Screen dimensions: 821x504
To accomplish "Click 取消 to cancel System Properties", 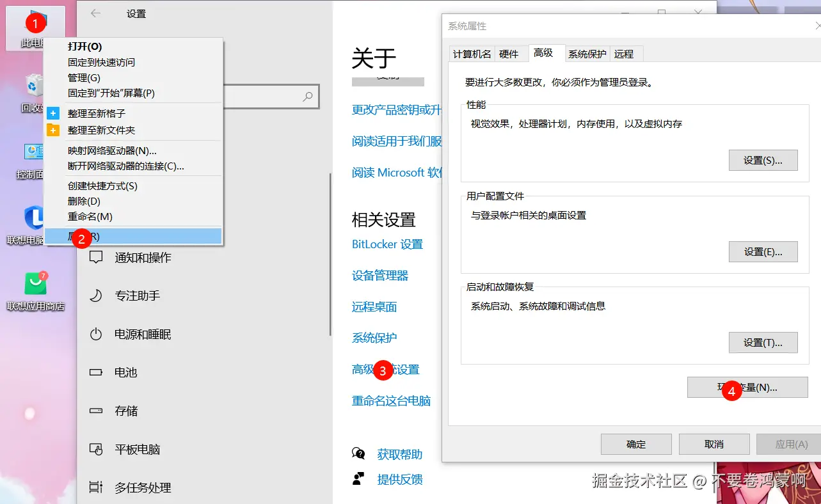I will tap(714, 445).
